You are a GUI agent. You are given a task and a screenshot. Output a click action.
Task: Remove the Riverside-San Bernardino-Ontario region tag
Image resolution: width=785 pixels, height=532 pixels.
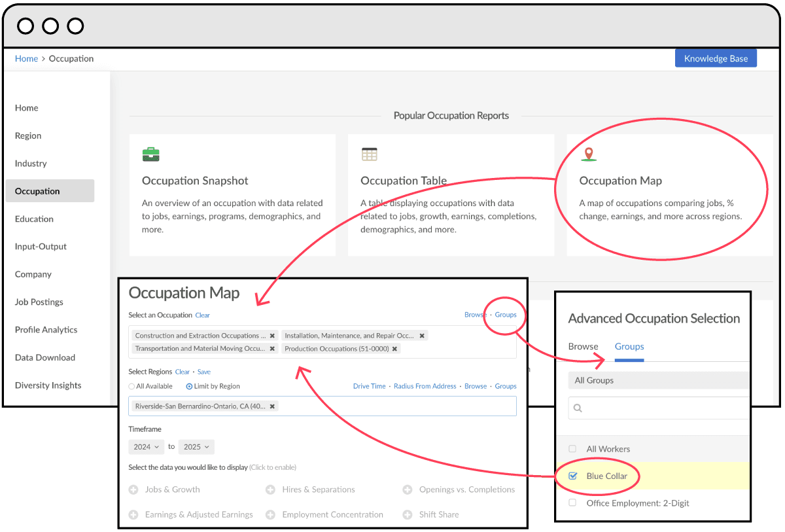coord(273,406)
